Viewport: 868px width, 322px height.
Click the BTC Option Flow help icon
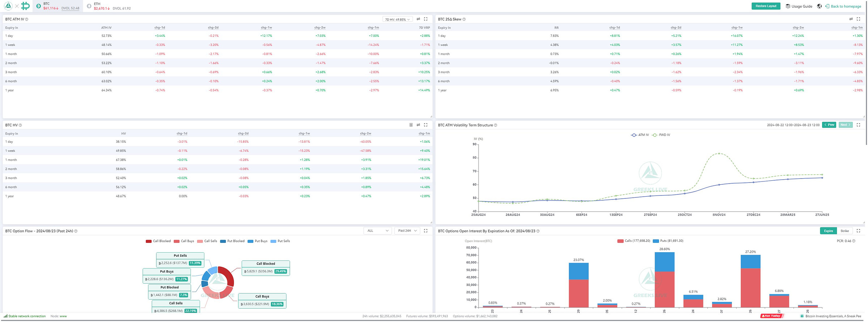point(76,231)
